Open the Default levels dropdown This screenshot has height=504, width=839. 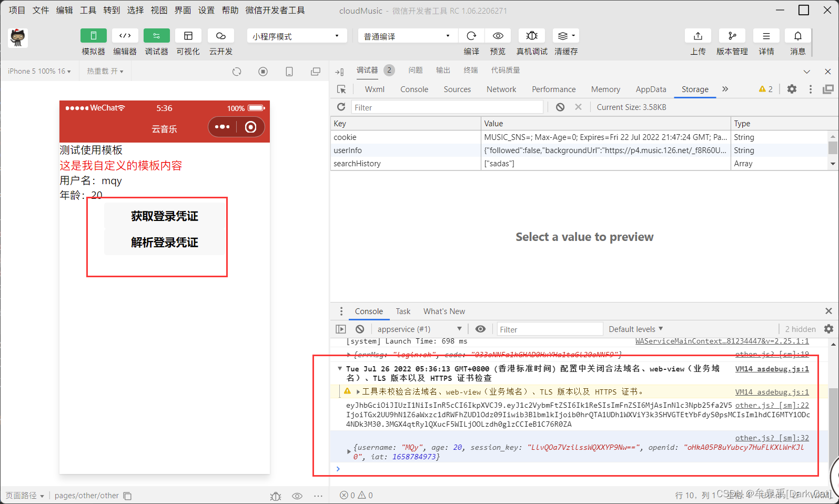coord(635,329)
